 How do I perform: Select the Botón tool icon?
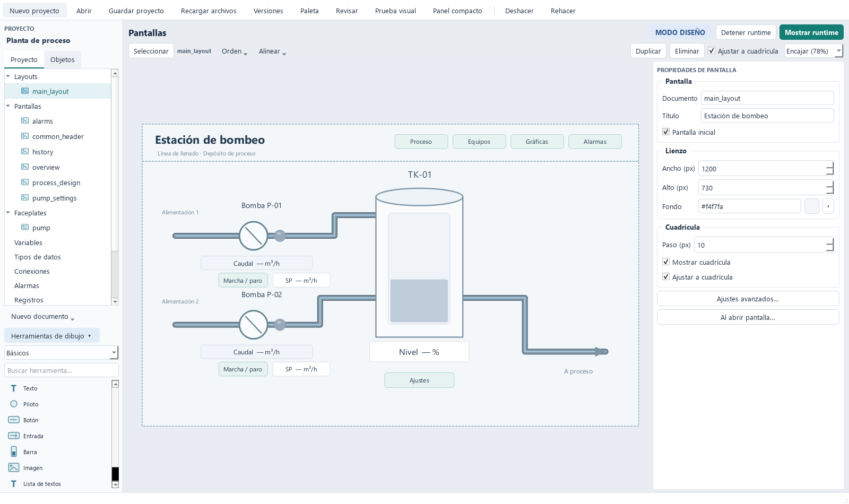click(x=14, y=420)
